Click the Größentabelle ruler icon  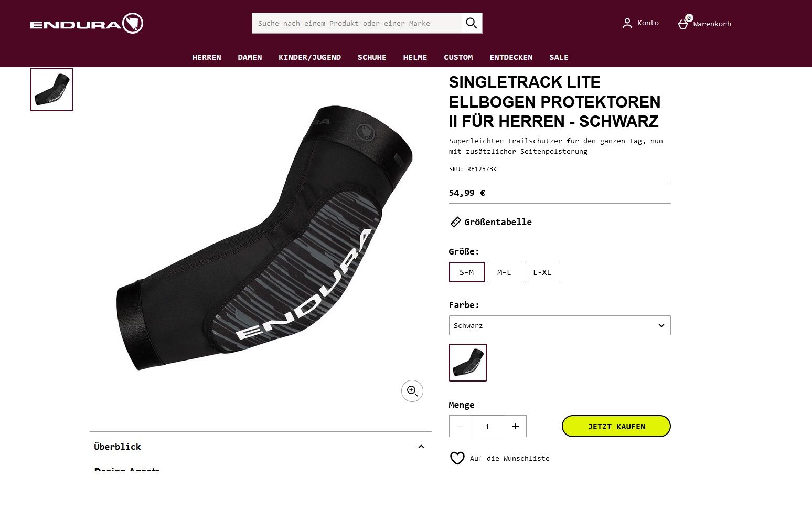coord(455,222)
